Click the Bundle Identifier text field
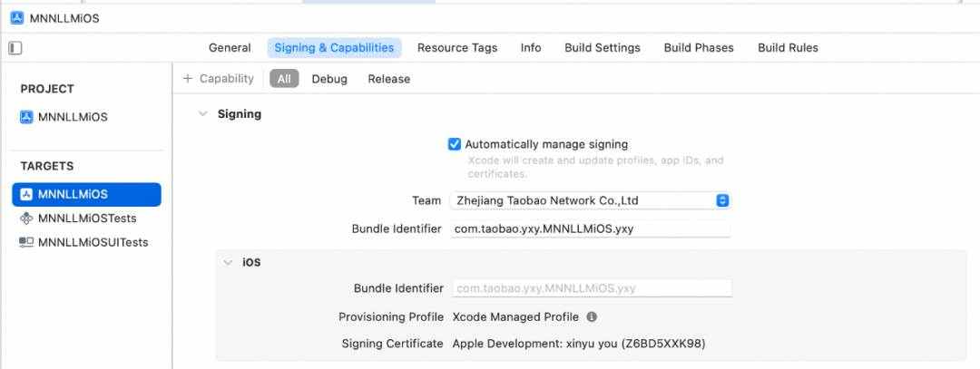 [590, 228]
